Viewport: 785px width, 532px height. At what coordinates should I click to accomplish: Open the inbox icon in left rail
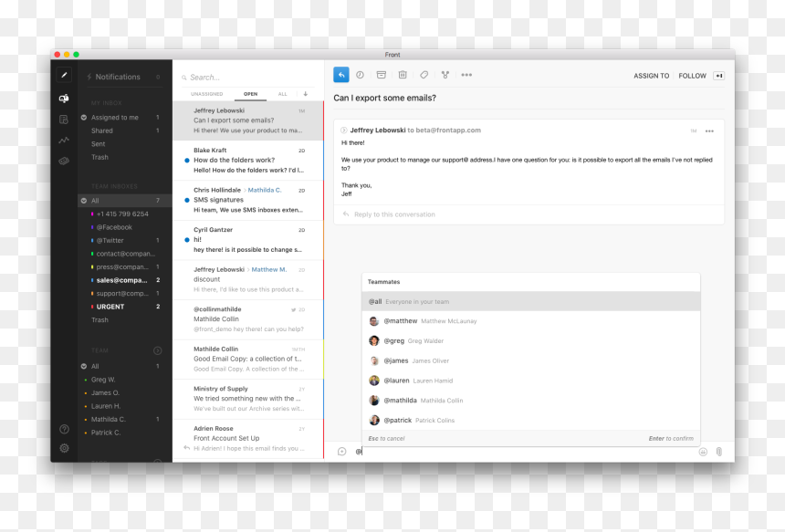(64, 98)
